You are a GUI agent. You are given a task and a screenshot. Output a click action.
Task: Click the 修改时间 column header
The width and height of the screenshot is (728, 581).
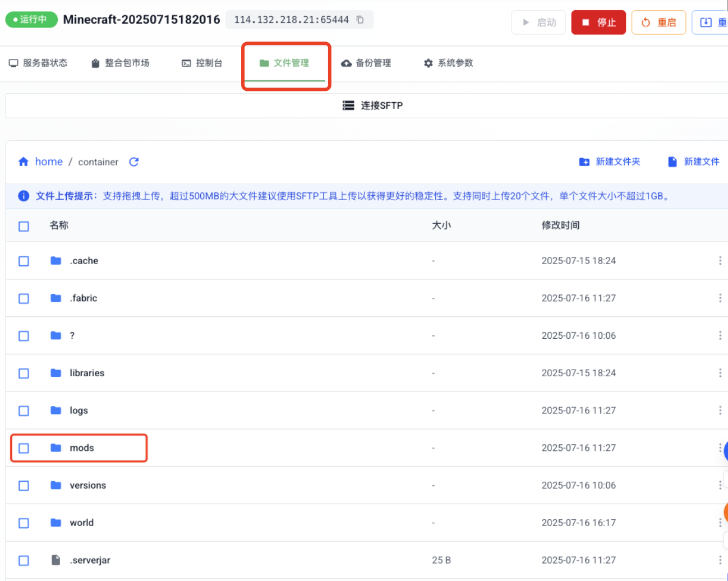[560, 225]
